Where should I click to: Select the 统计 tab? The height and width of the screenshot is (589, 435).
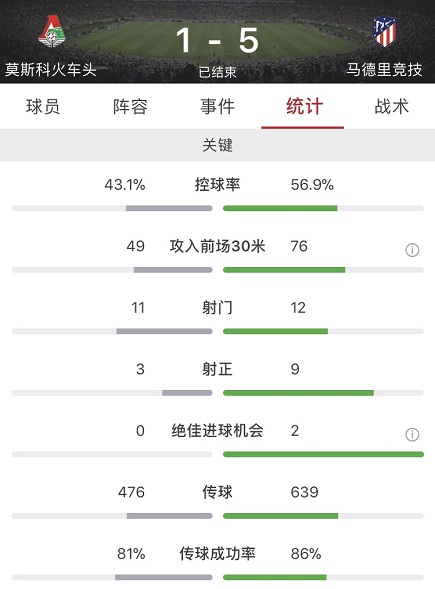pyautogui.click(x=304, y=106)
